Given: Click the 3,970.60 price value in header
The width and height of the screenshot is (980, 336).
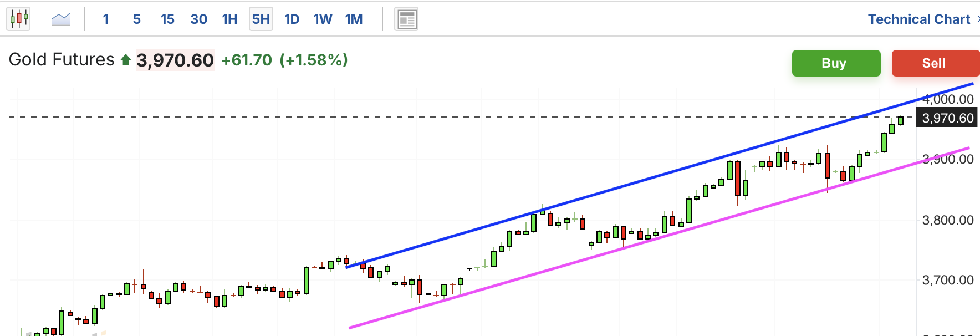Looking at the screenshot, I should (x=175, y=60).
